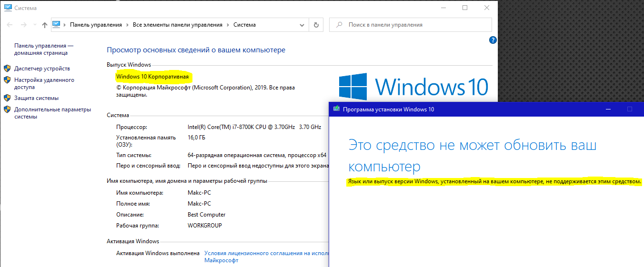This screenshot has width=644, height=267.
Task: Open the license terms link under activation
Action: click(x=266, y=257)
